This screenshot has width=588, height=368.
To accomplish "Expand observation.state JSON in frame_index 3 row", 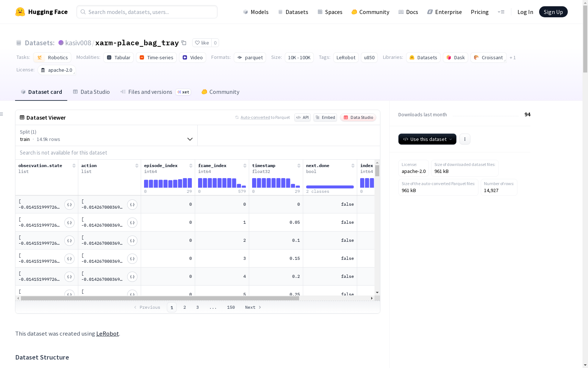I will click(69, 259).
